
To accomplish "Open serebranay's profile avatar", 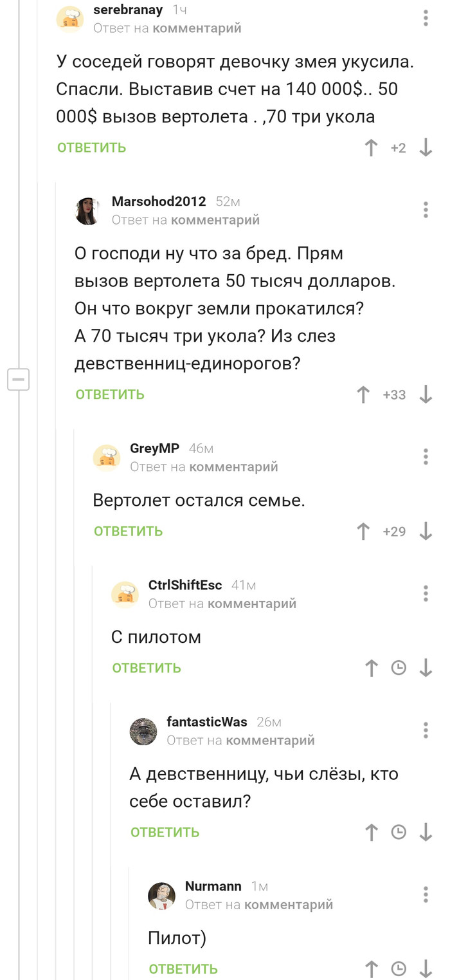I will coord(71,19).
